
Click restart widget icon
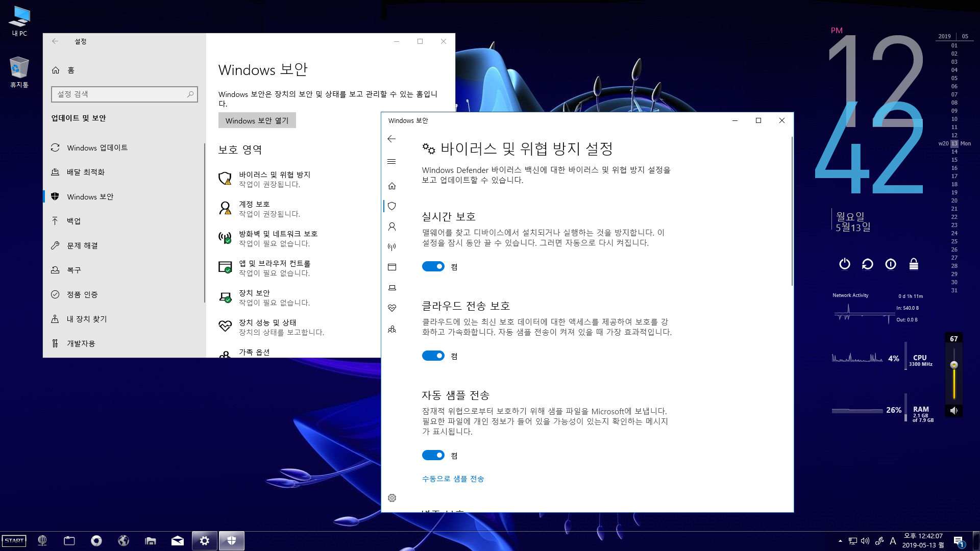868,264
